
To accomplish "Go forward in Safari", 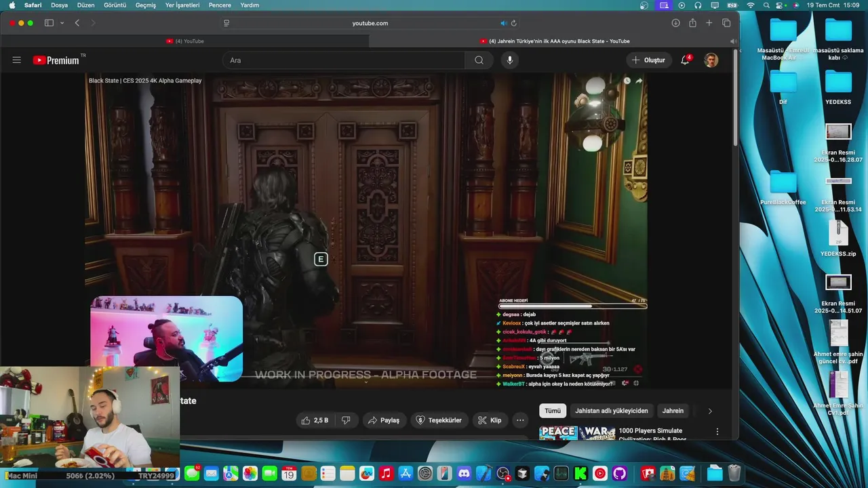I will pyautogui.click(x=93, y=23).
